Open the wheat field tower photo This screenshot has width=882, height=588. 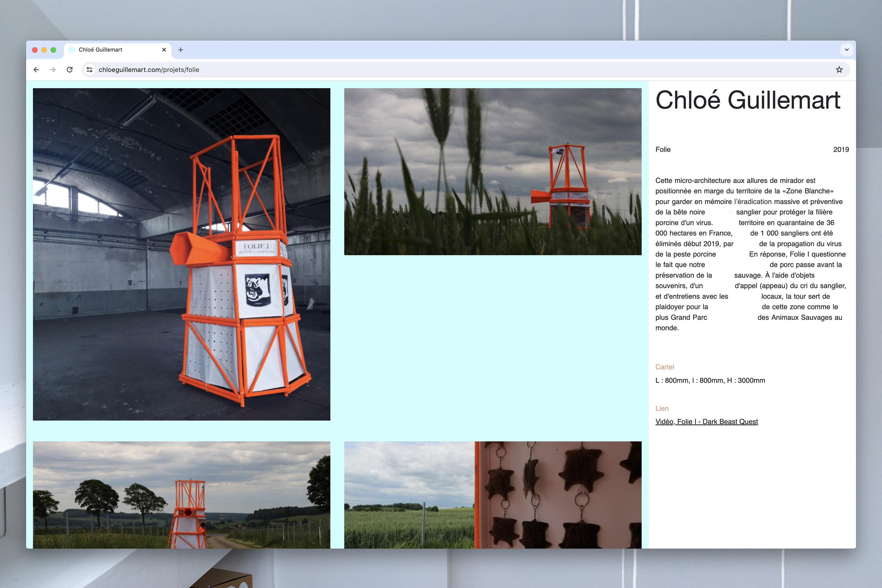tap(493, 172)
